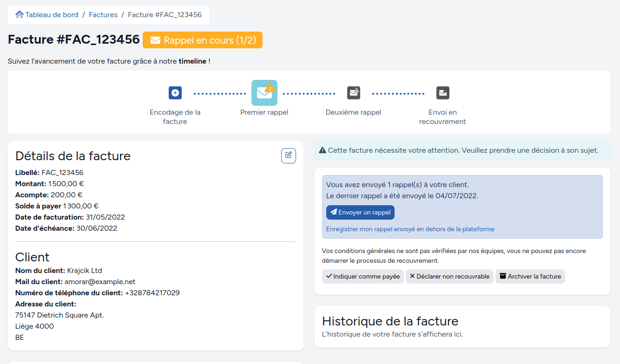The height and width of the screenshot is (364, 620).
Task: Click envelope icon in Rappel en cours badge
Action: coord(155,40)
